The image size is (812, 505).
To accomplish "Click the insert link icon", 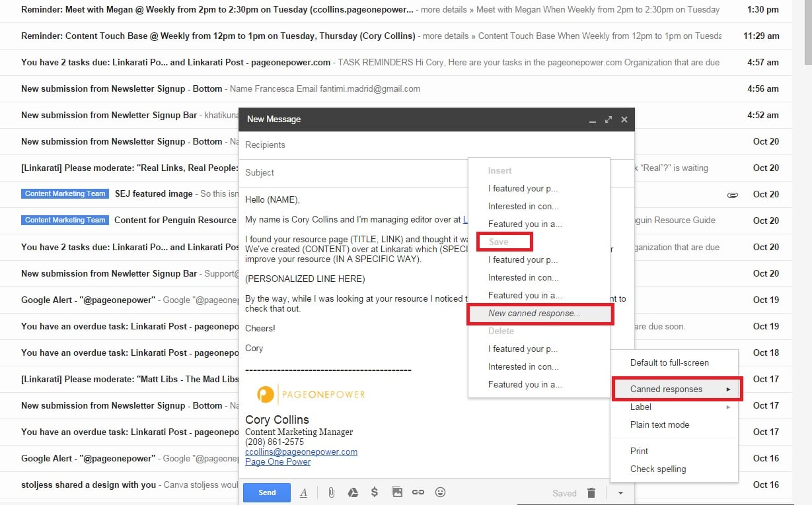I will coord(418,492).
